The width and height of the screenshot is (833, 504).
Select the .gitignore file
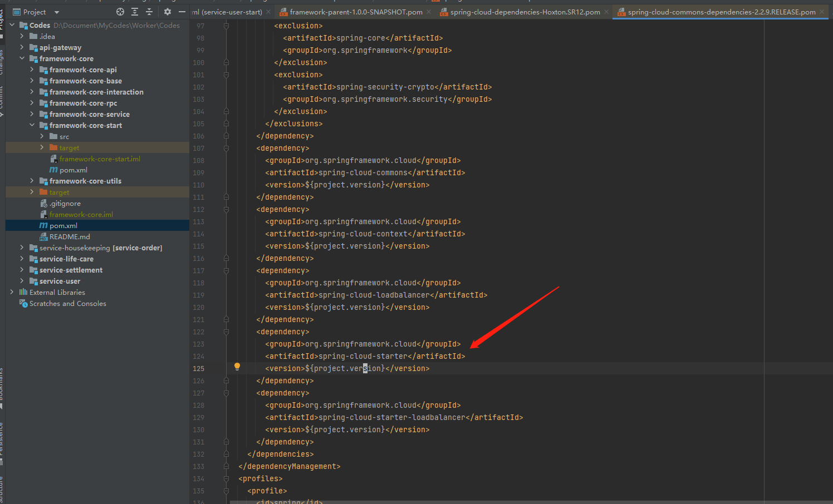65,204
